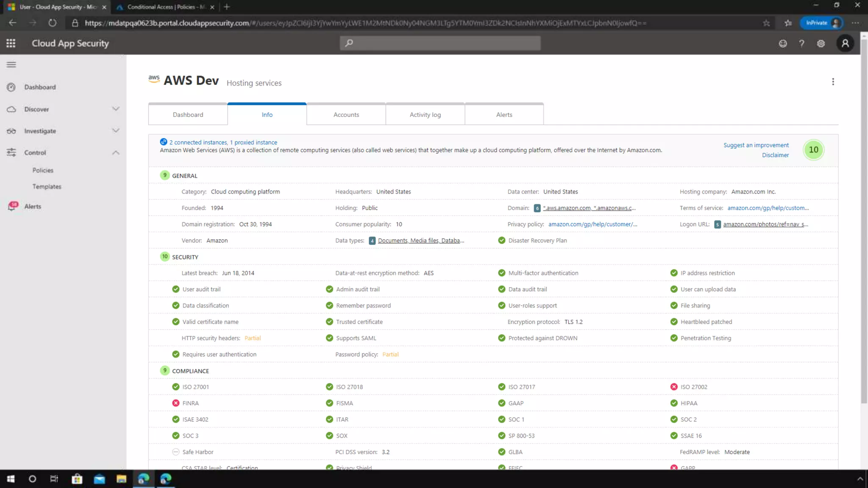Viewport: 868px width, 488px height.
Task: Click Suggest an improvement link
Action: [756, 145]
